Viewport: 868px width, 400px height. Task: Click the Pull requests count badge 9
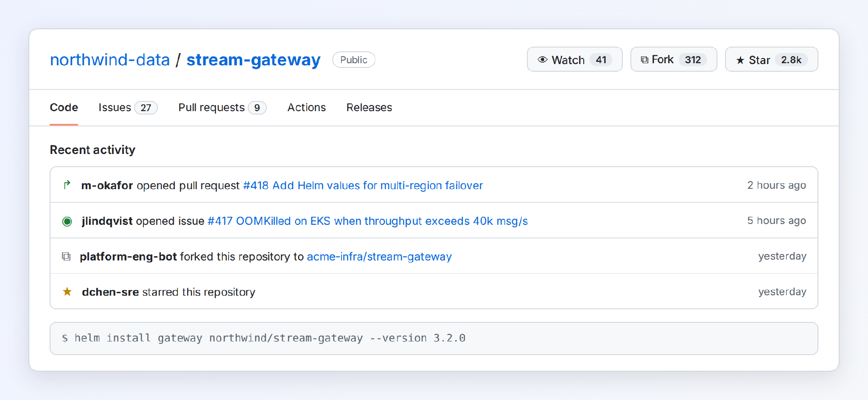(x=257, y=108)
